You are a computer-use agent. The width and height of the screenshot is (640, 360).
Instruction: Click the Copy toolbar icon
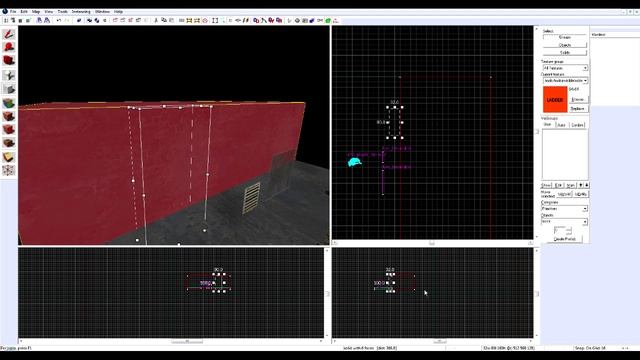(164, 20)
